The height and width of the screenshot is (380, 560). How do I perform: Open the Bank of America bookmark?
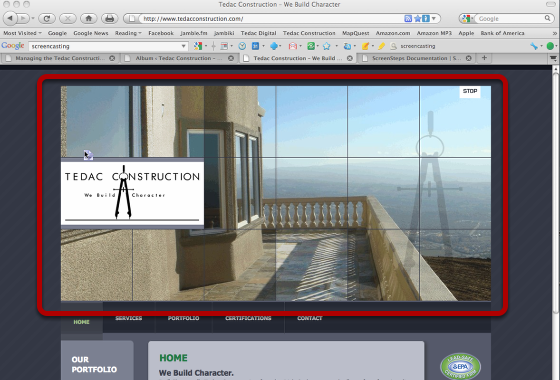tap(502, 33)
